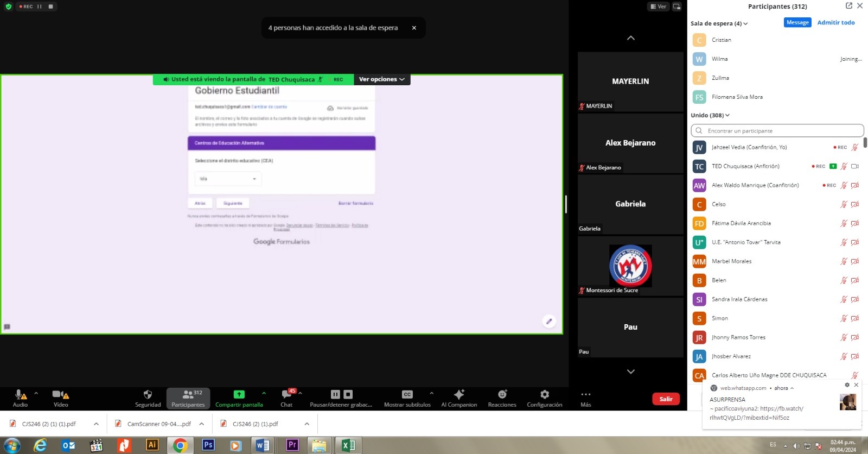Image resolution: width=868 pixels, height=454 pixels.
Task: Expand audio options arrow
Action: 36,393
